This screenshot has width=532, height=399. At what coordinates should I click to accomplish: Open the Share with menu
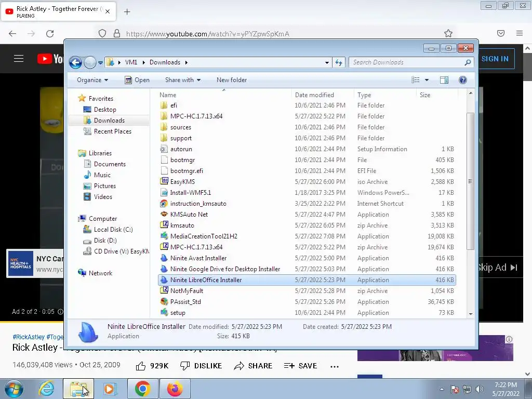pos(182,80)
